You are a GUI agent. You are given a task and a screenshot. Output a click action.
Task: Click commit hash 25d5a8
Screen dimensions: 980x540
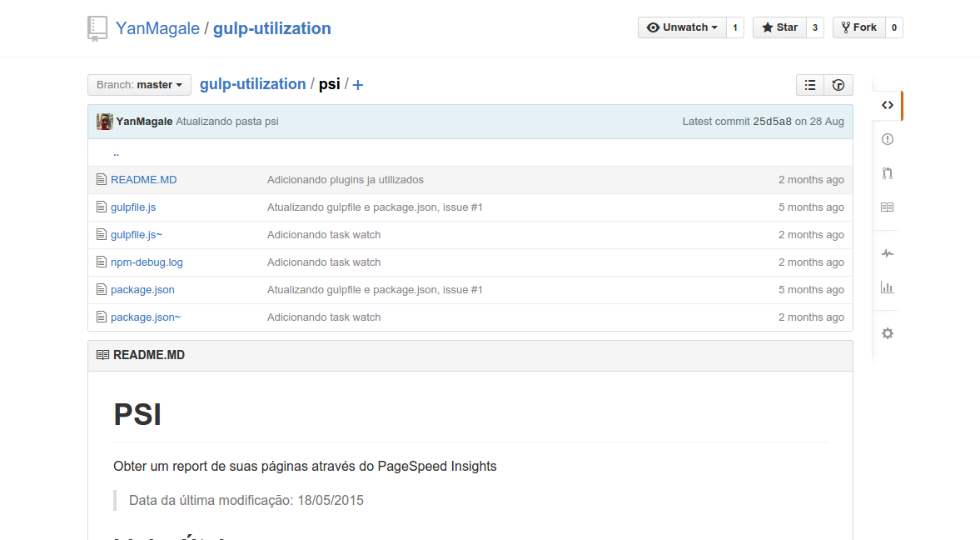(x=772, y=122)
